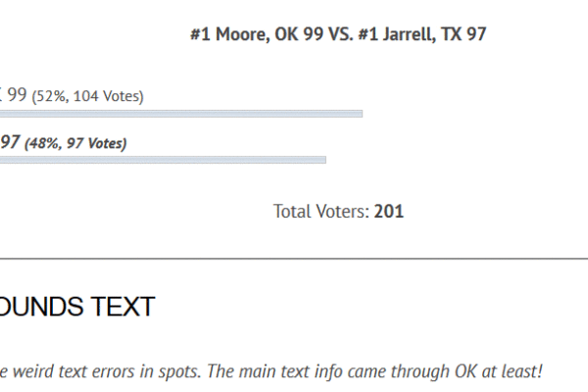
Task: Click the 48% poll result bar
Action: tap(163, 160)
